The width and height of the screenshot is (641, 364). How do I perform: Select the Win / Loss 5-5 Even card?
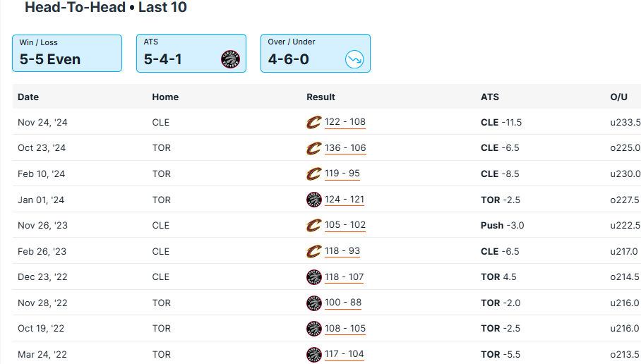67,54
